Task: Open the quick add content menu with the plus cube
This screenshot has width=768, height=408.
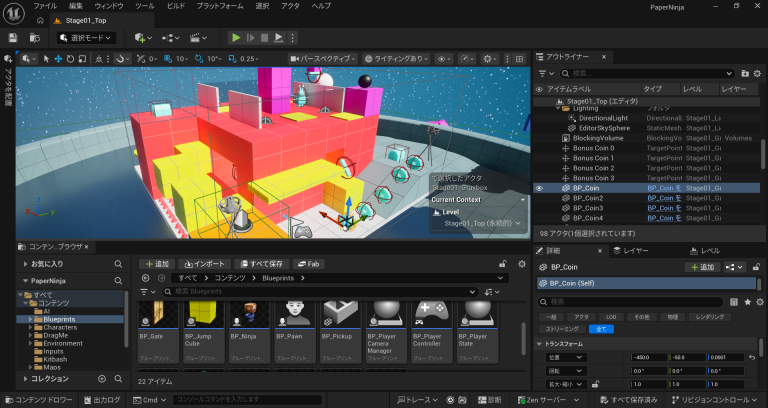Action: coord(143,38)
